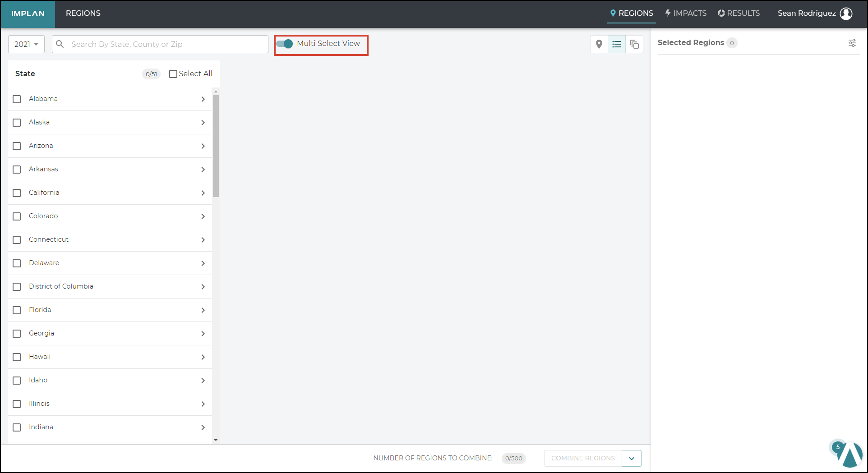The height and width of the screenshot is (473, 868).
Task: Expand Connecticut chevron
Action: pos(203,240)
